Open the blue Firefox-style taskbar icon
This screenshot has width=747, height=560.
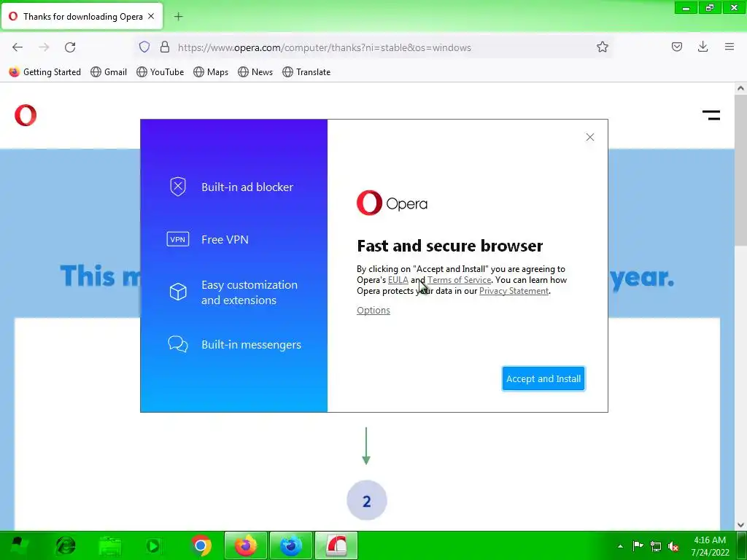[290, 545]
